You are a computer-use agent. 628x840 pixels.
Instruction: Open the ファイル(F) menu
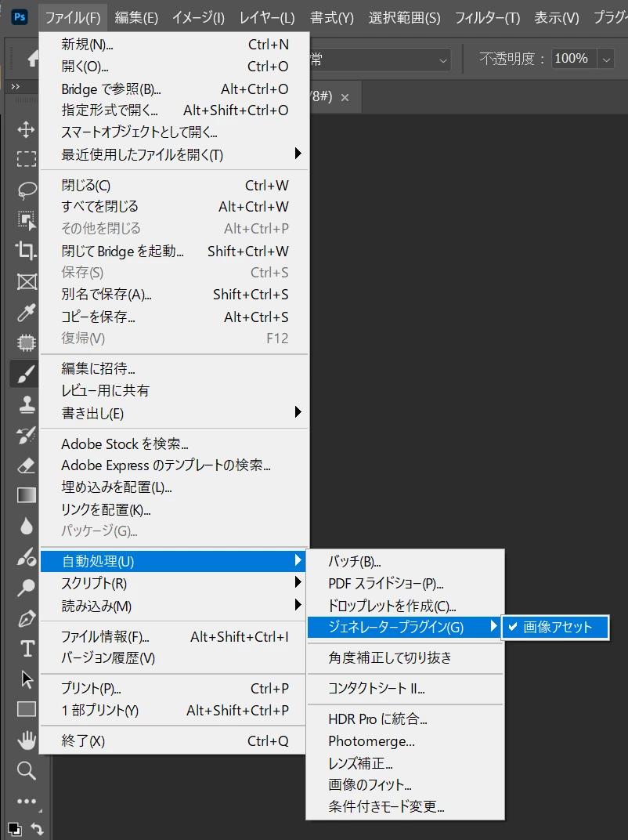pos(73,18)
